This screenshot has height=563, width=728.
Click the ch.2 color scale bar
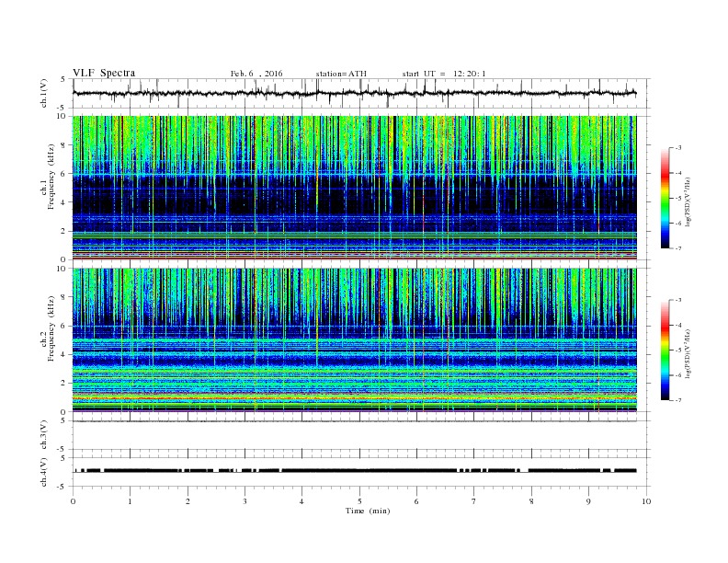pos(665,350)
